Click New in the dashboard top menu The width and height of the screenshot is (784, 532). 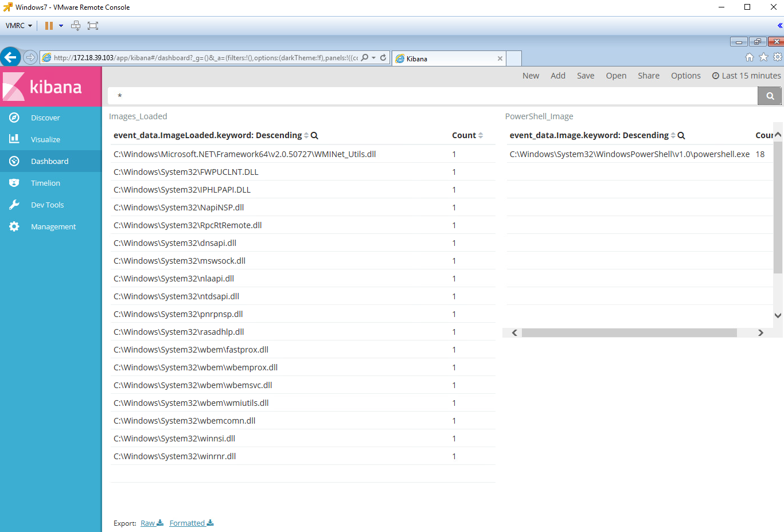click(x=531, y=76)
